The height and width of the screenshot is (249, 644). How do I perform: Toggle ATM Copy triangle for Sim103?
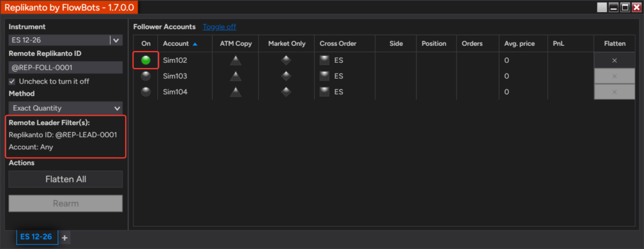pos(235,76)
